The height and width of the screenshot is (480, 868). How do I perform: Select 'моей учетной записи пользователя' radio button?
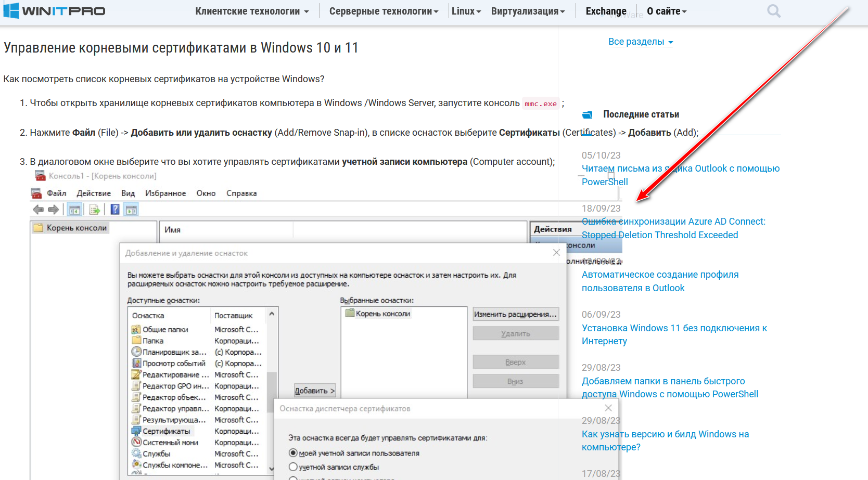pyautogui.click(x=293, y=453)
